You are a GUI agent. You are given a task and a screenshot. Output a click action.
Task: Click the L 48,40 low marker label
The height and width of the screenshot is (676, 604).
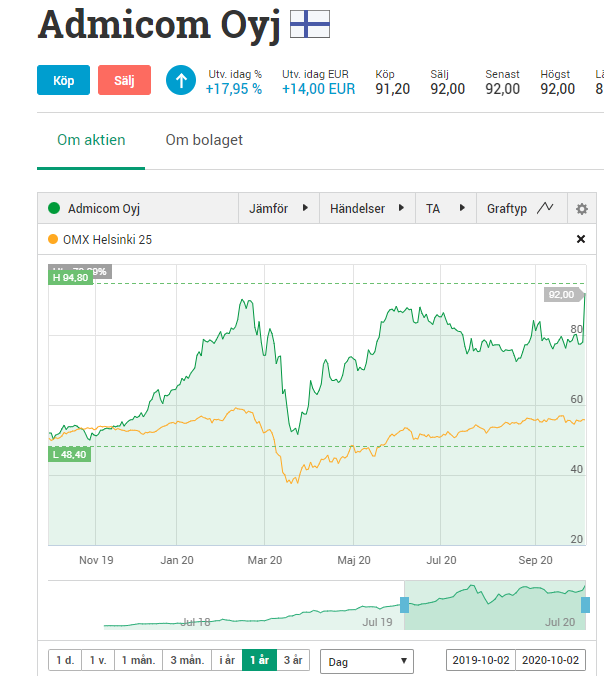69,454
